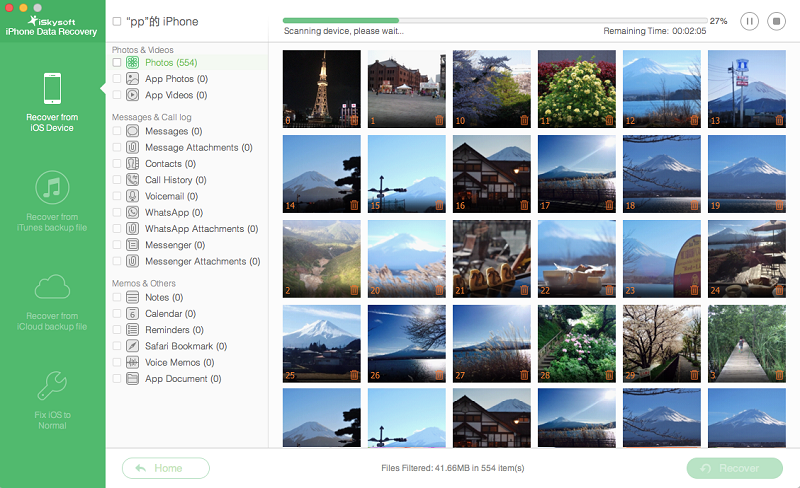Image resolution: width=800 pixels, height=488 pixels.
Task: Click the Remaining Time 00:02:05 text
Action: point(655,31)
